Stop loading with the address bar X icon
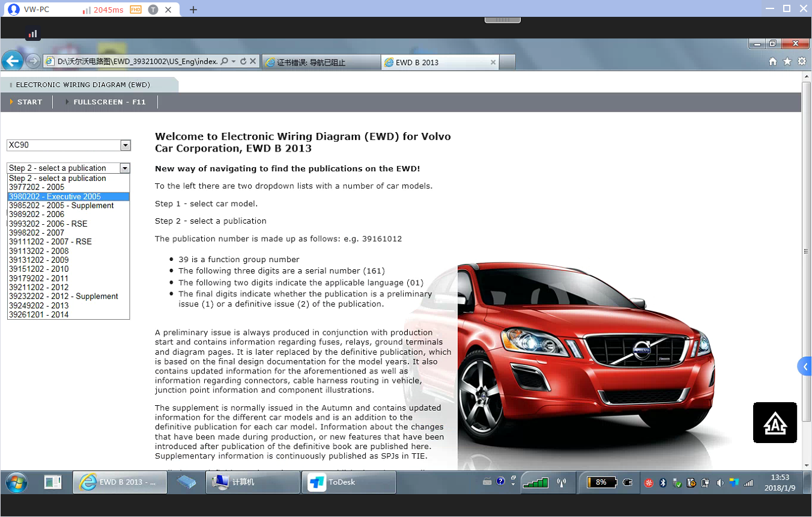The image size is (812, 517). pyautogui.click(x=253, y=61)
